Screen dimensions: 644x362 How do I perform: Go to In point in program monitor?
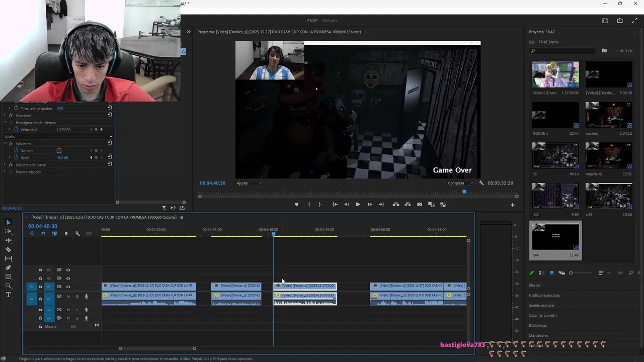(335, 205)
